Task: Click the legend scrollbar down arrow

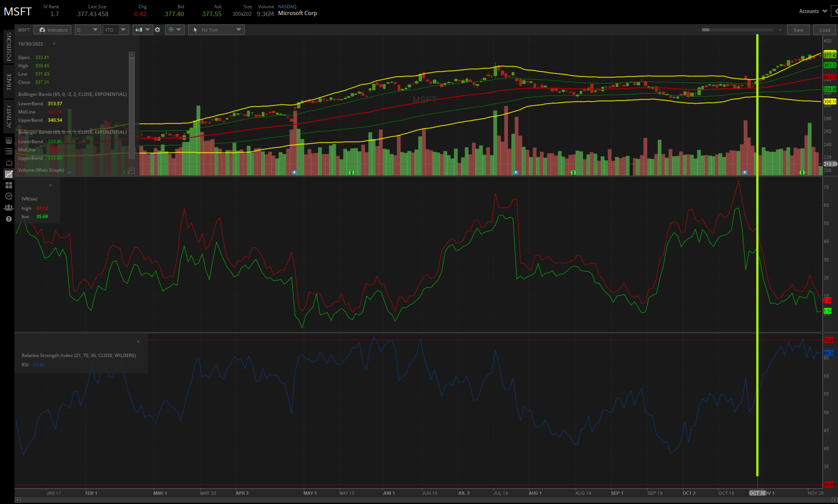Action: (x=132, y=171)
